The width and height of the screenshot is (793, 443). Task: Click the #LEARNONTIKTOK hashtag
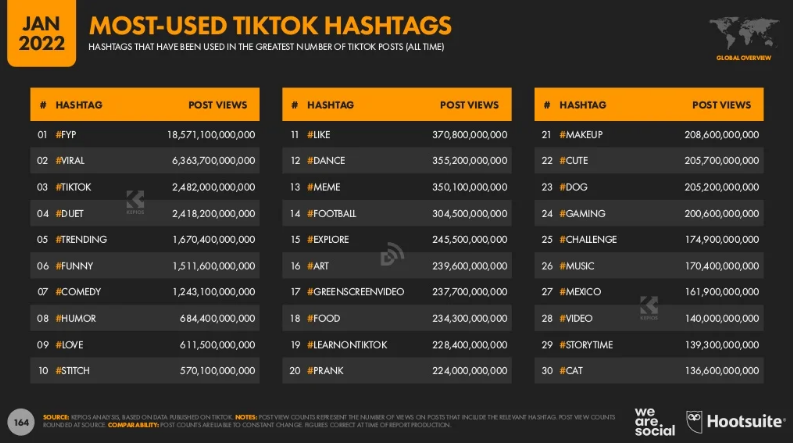(x=347, y=344)
